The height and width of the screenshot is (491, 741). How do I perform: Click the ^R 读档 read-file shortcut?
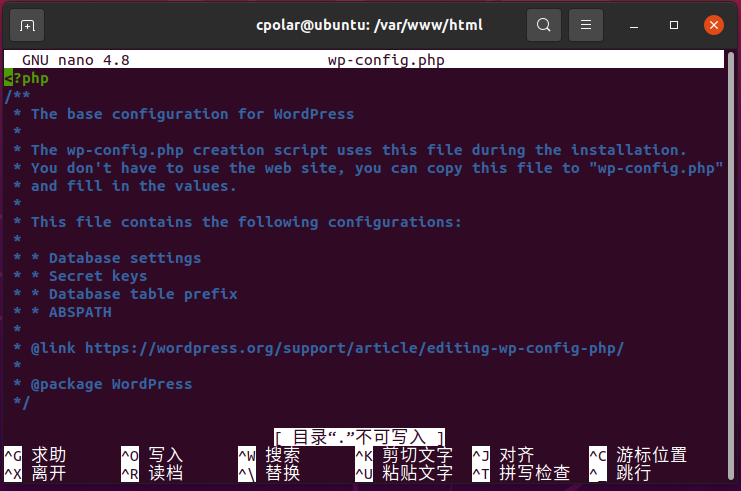[x=152, y=473]
